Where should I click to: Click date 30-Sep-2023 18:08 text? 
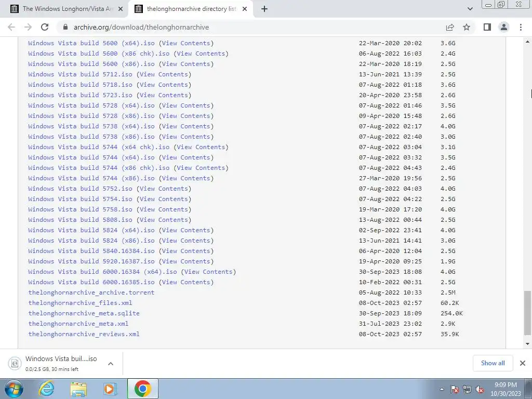click(x=390, y=271)
